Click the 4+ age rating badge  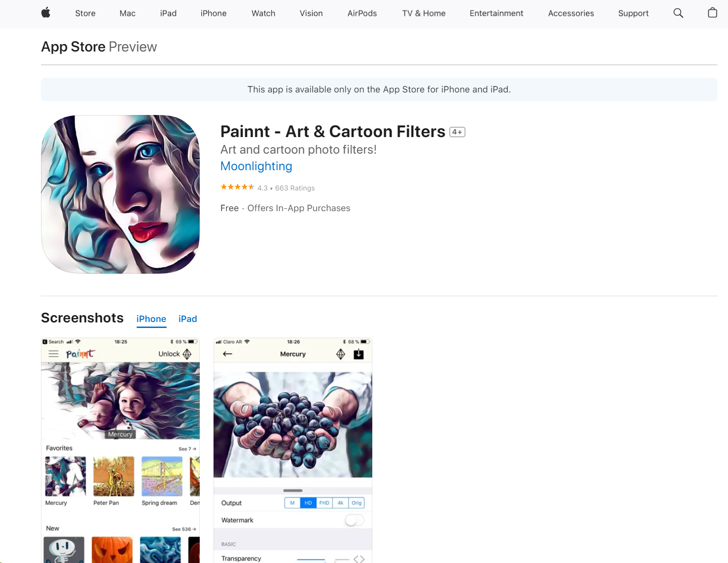(457, 132)
